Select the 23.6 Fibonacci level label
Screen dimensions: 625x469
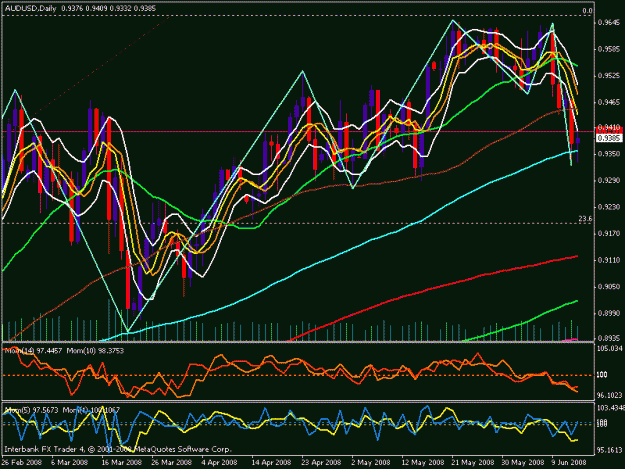585,219
